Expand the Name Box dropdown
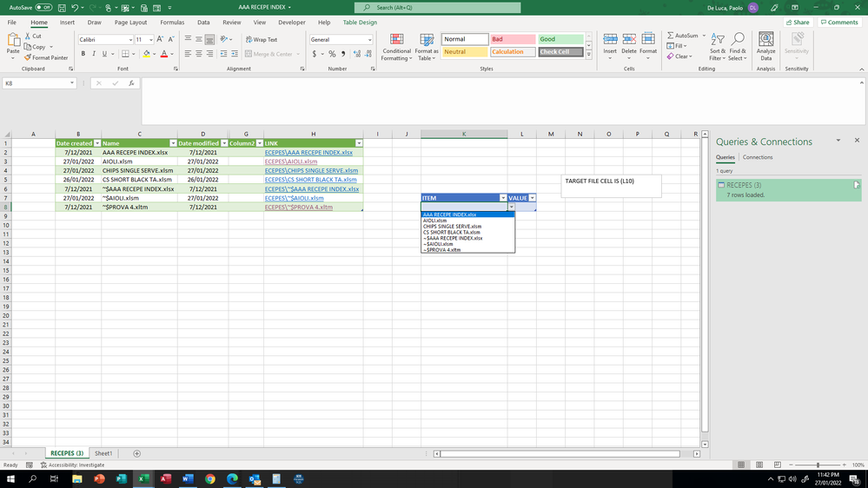Image resolution: width=868 pixels, height=488 pixels. click(x=72, y=83)
